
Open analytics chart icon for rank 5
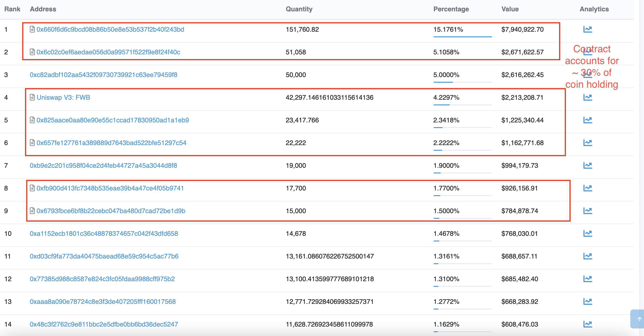587,120
